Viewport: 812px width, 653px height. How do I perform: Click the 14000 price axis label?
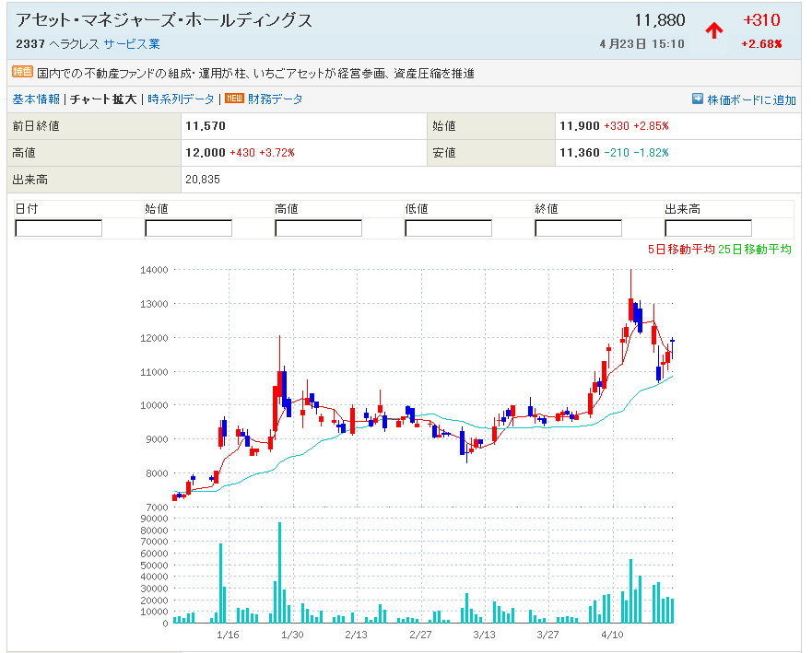[154, 270]
